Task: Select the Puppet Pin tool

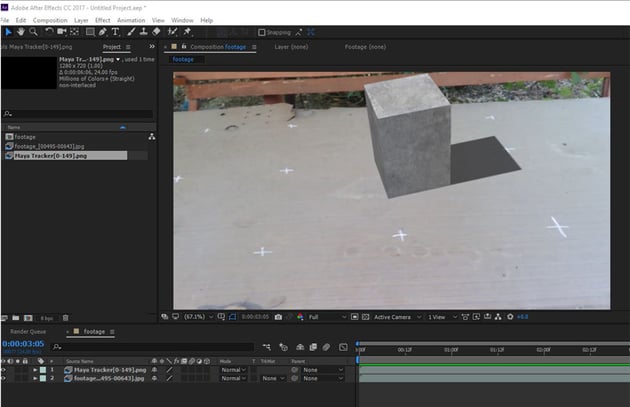Action: click(x=187, y=32)
